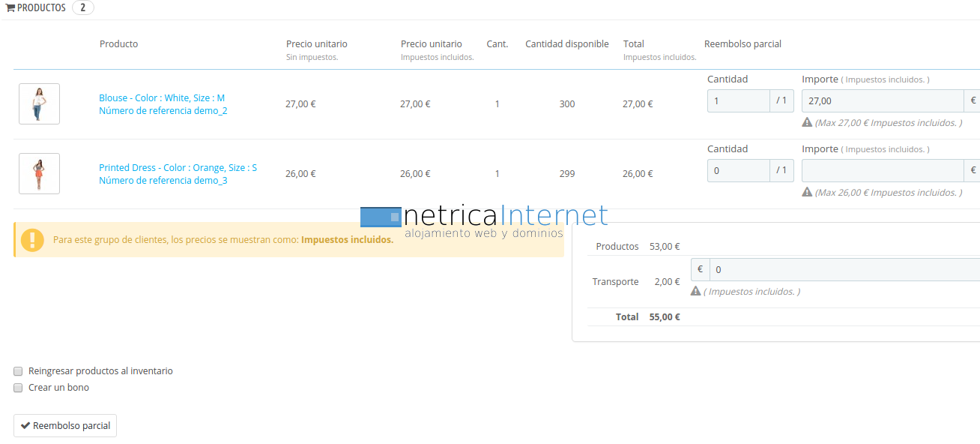980x444 pixels.
Task: Click the Blouse refund Cantidad field
Action: point(738,101)
